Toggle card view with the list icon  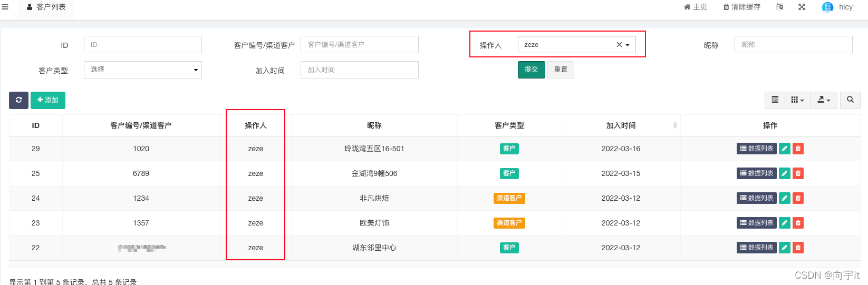[775, 100]
